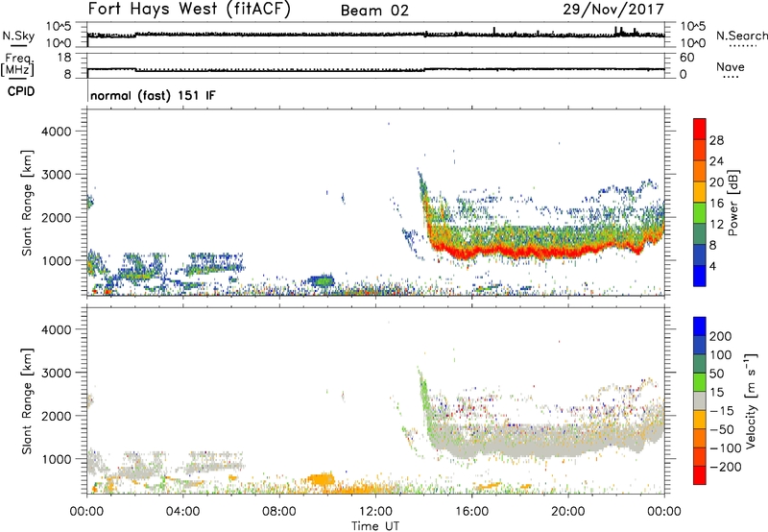Image resolution: width=768 pixels, height=532 pixels.
Task: Click the '200' value on Velocity colorbar
Action: coord(721,336)
